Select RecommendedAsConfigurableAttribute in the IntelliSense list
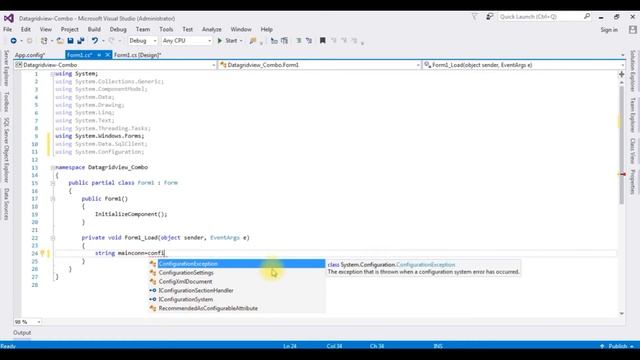This screenshot has width=640, height=360. coord(237,309)
